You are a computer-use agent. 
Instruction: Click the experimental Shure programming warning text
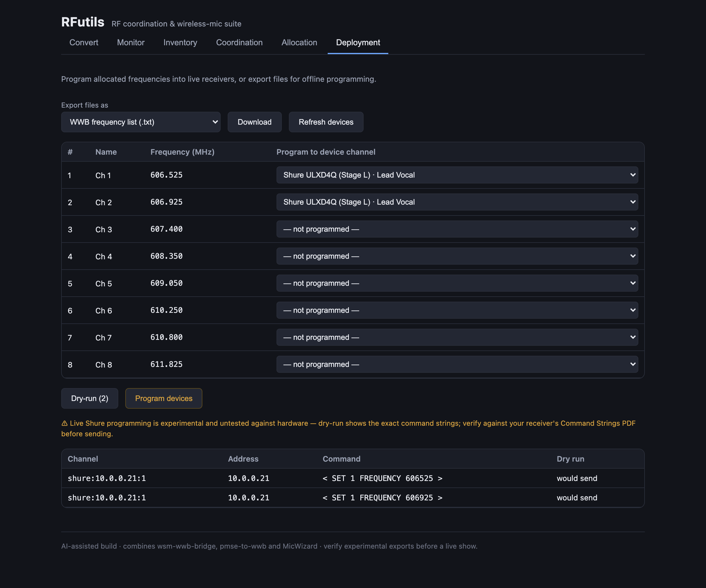point(348,428)
